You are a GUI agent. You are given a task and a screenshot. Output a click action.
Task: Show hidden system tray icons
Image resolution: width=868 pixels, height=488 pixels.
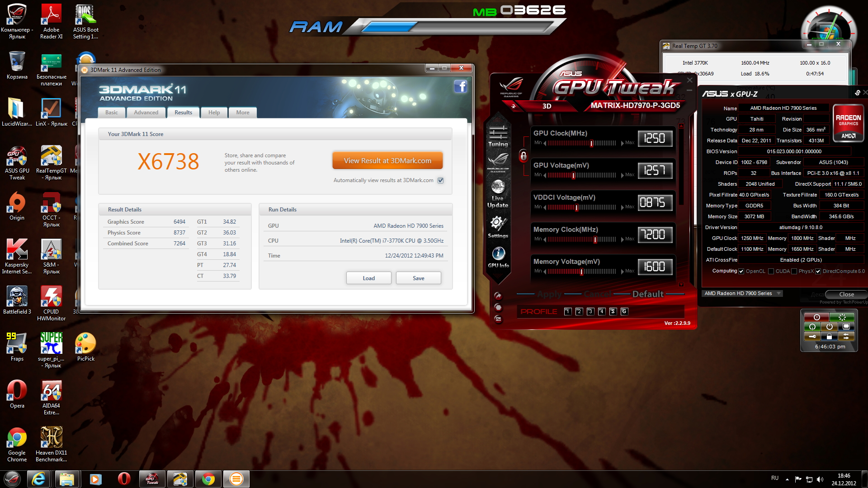coord(787,479)
